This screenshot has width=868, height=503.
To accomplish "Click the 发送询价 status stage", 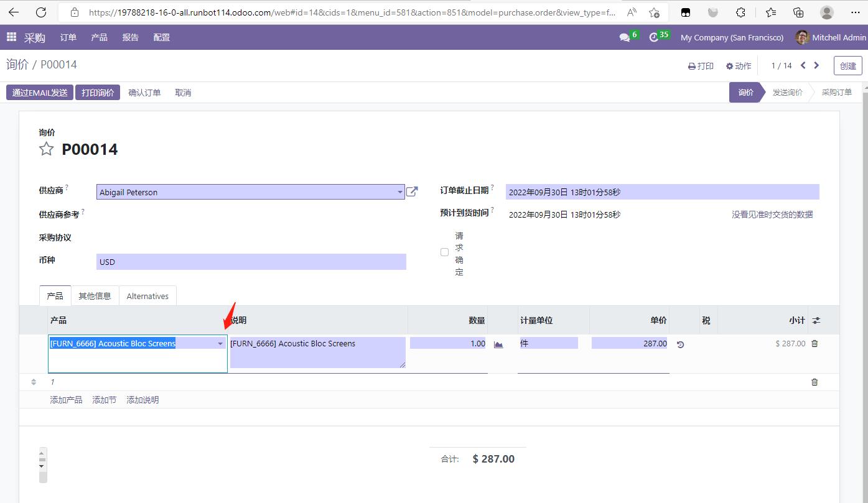I will click(x=787, y=93).
